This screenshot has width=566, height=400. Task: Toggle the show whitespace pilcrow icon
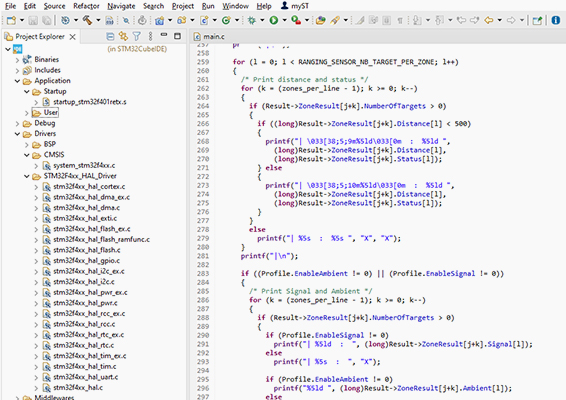coord(400,21)
